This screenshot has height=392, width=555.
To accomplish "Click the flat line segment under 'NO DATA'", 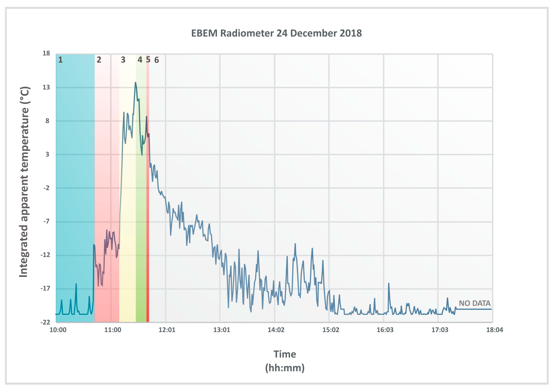I will tap(474, 309).
